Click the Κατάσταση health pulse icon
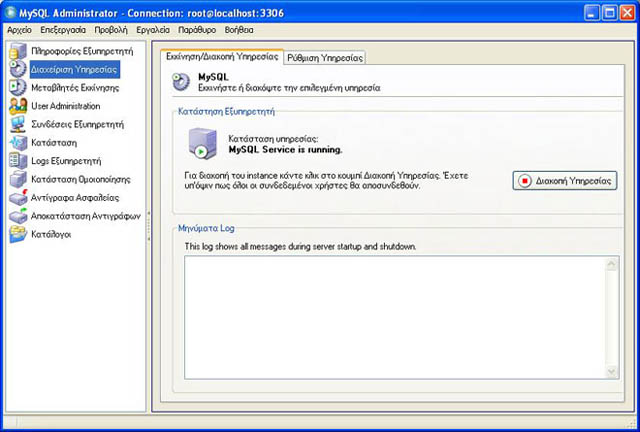The height and width of the screenshot is (432, 640). (18, 143)
